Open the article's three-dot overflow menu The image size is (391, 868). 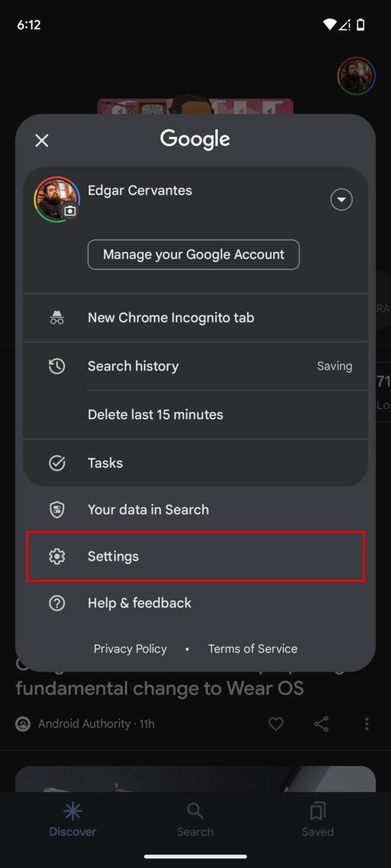click(366, 724)
